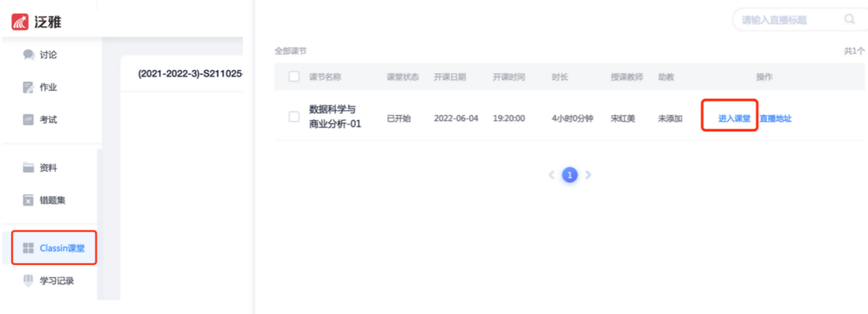The width and height of the screenshot is (868, 314).
Task: Click the 泛雅 logo icon
Action: click(x=20, y=21)
